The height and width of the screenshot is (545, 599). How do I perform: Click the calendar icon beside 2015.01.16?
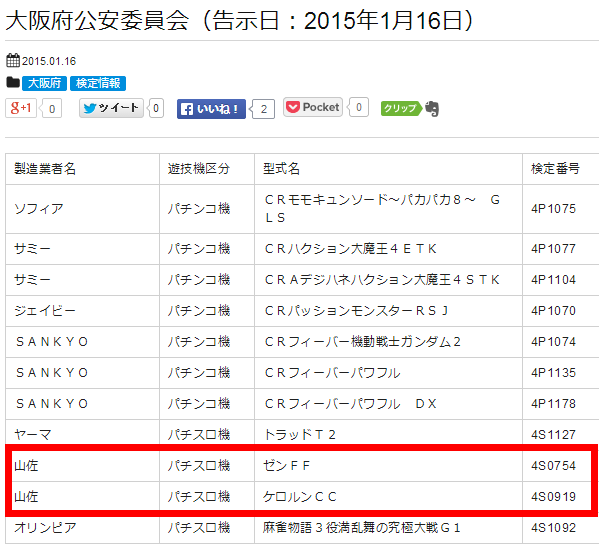click(x=13, y=60)
